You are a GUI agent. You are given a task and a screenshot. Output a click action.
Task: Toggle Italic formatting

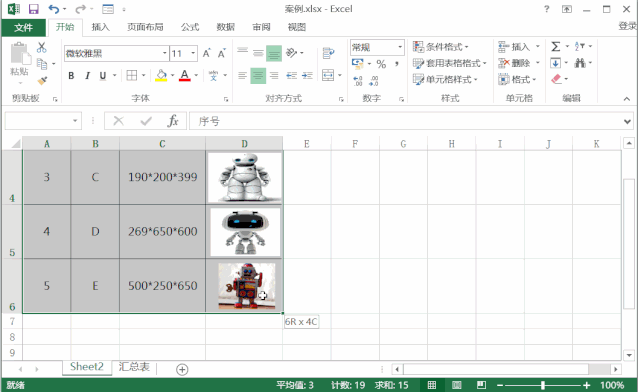click(x=87, y=76)
